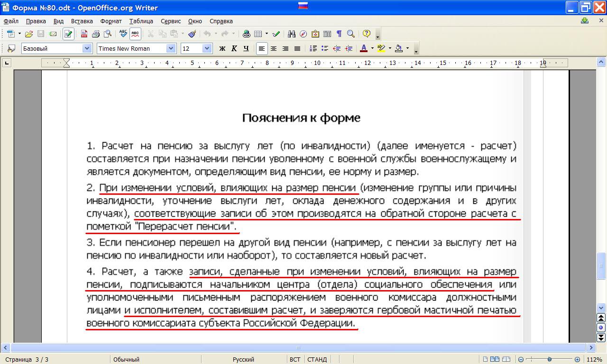Click the Open file folder icon

coord(29,34)
